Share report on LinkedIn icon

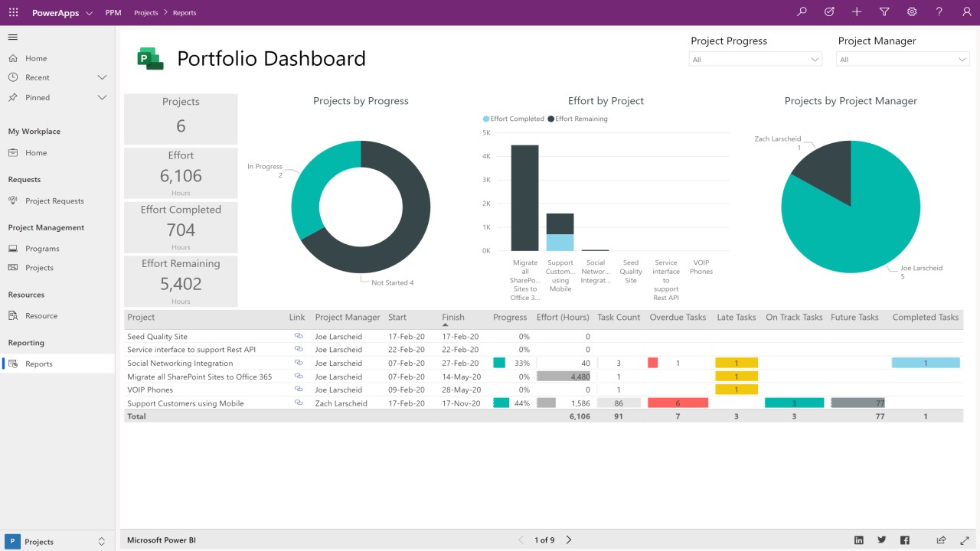pos(859,540)
